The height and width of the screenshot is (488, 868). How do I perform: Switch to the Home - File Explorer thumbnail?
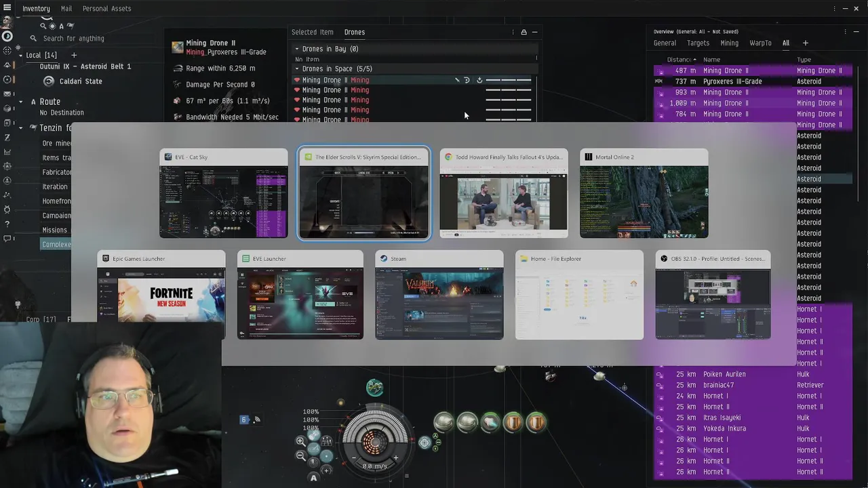click(579, 295)
